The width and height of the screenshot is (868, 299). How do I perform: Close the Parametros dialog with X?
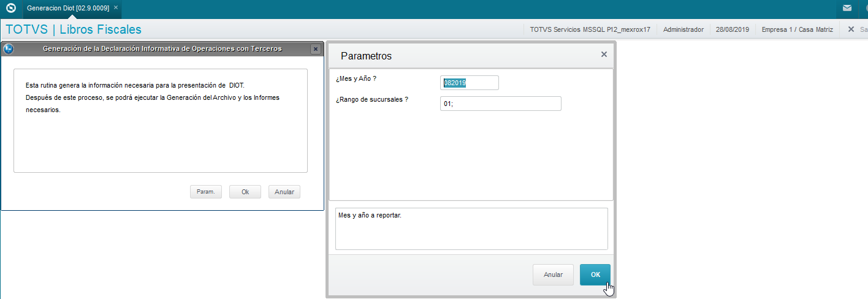(x=604, y=55)
